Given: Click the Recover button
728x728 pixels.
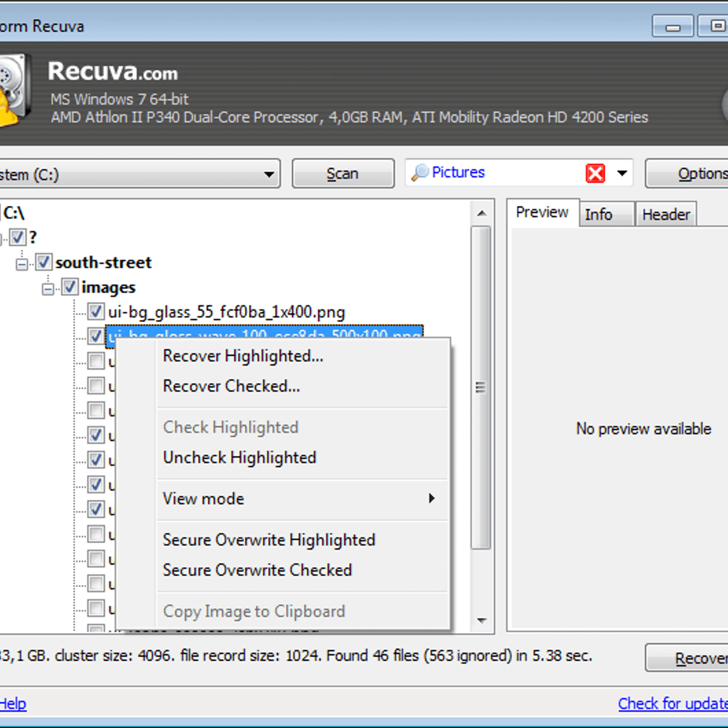Looking at the screenshot, I should click(x=687, y=658).
